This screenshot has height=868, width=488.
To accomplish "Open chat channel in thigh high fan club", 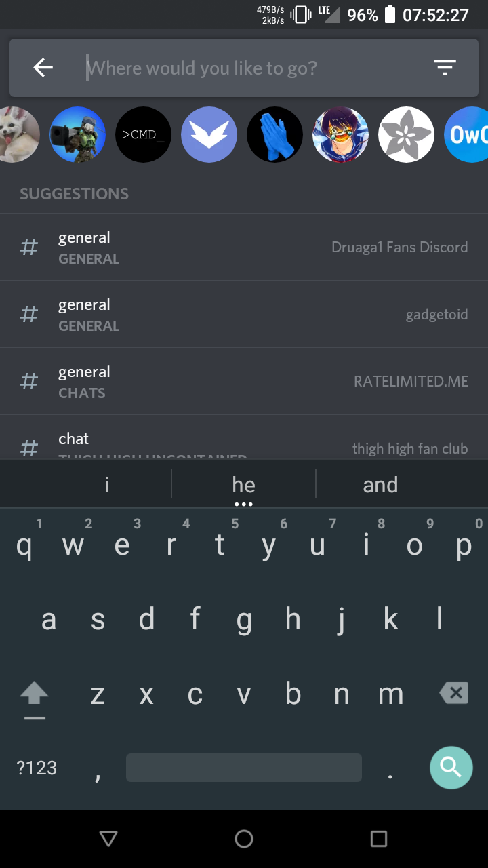I will 244,437.
